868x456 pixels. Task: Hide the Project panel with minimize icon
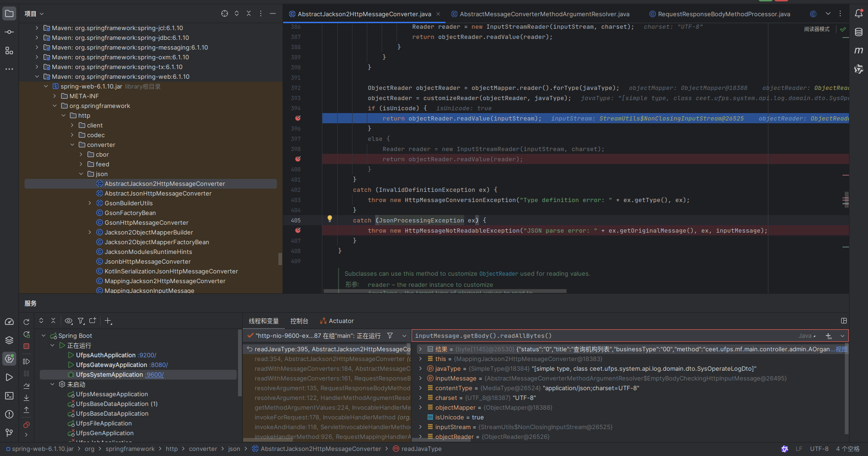(x=273, y=13)
